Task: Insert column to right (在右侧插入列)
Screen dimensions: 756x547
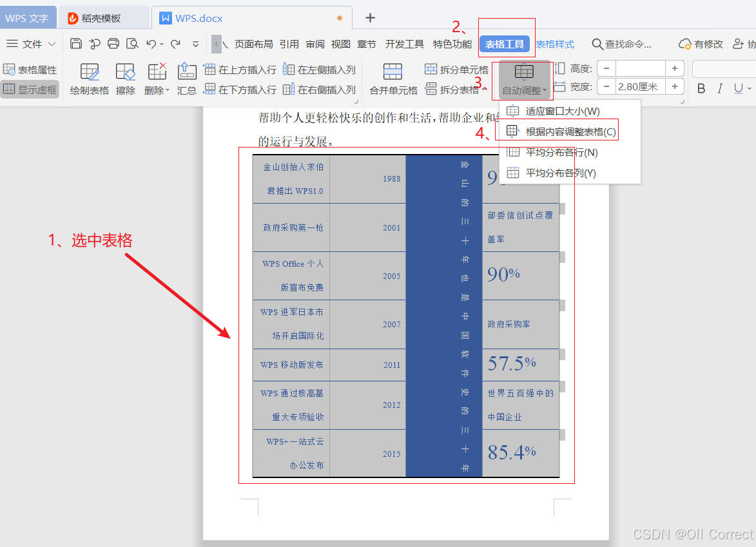Action: point(319,90)
